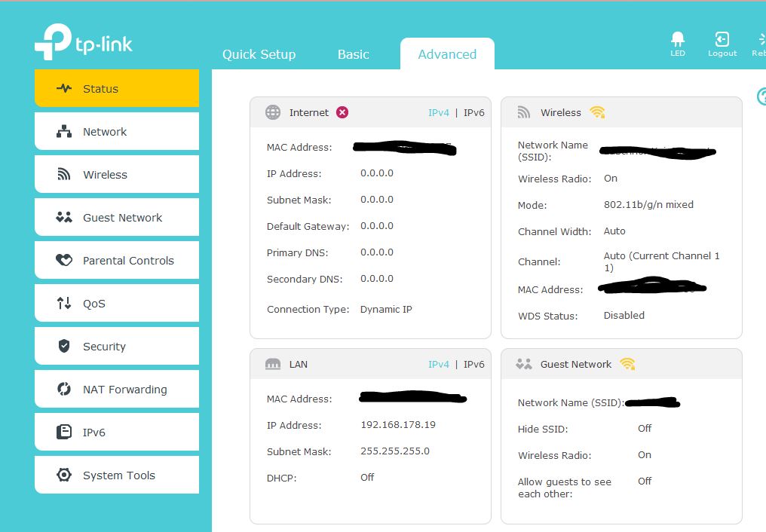Click the Logout label text
Screen dimensions: 766x532
click(x=722, y=54)
